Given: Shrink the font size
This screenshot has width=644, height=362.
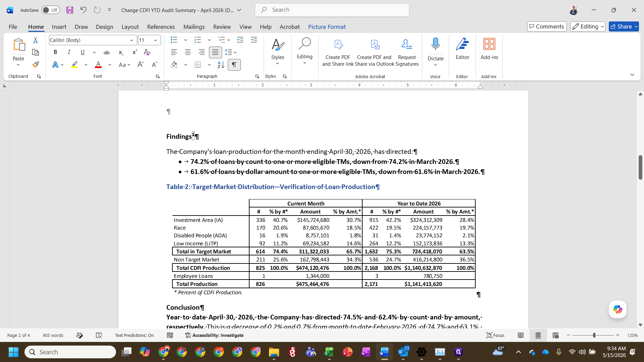Looking at the screenshot, I should [155, 65].
